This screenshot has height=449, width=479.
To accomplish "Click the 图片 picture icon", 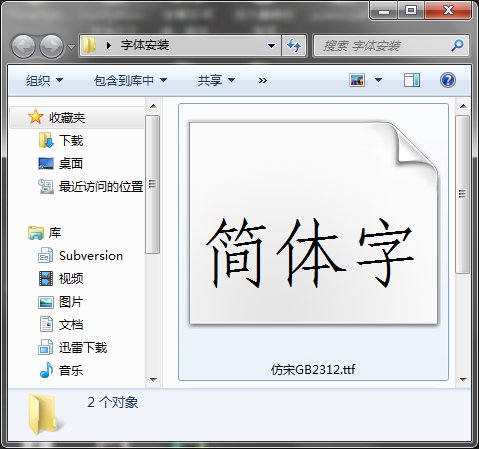I will tap(46, 302).
